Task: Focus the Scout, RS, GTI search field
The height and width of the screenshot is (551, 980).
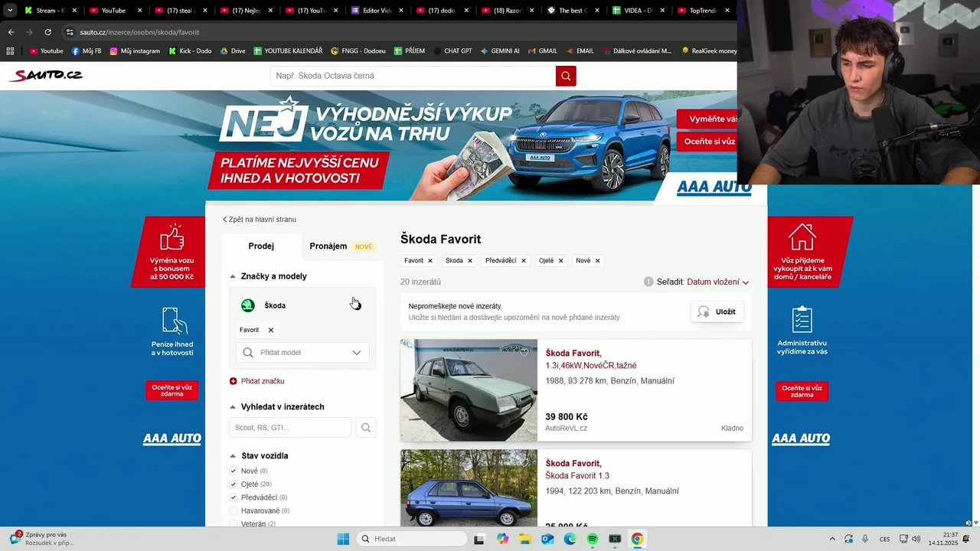Action: point(290,428)
